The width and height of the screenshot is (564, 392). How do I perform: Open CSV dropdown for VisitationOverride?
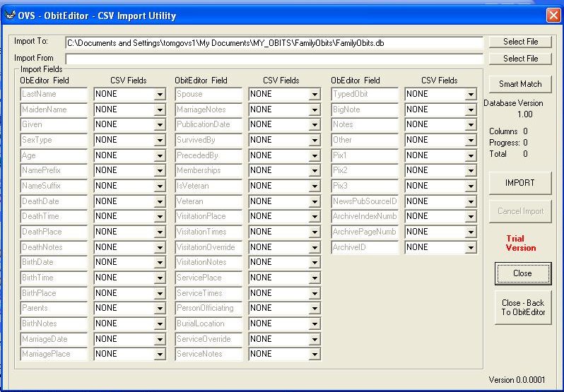coord(315,247)
